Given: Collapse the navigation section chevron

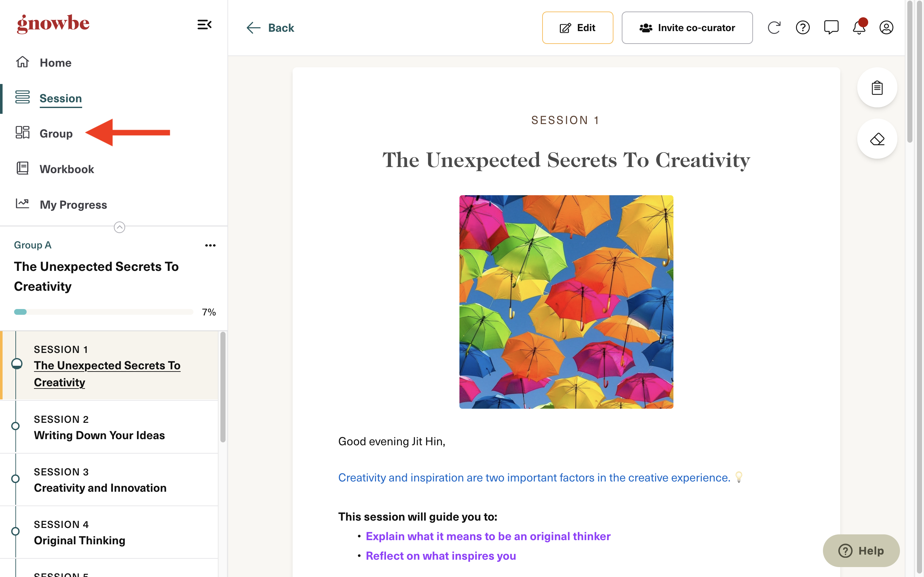Looking at the screenshot, I should tap(119, 228).
